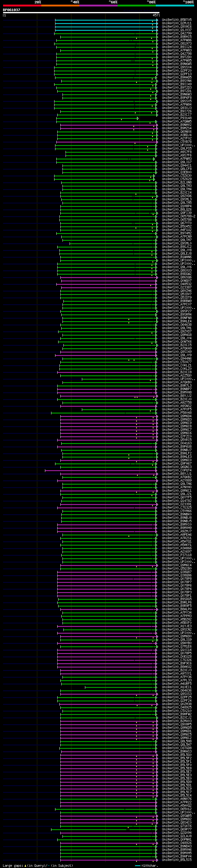The height and width of the screenshot is (868, 197).
Task: Click the UniRef100_Q9FI39 hit label
Action: point(177,213)
